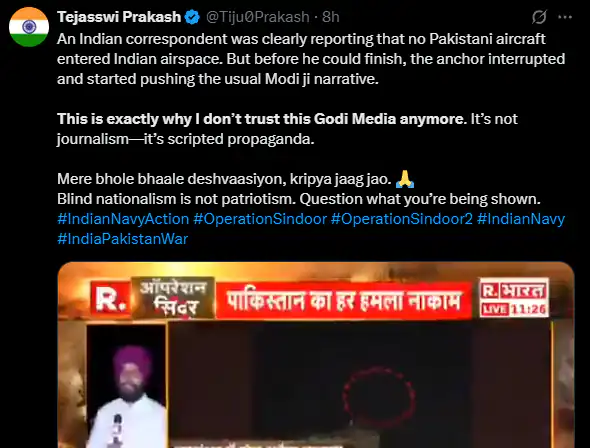The width and height of the screenshot is (590, 448).
Task: Open hashtag #IndianNavyAction
Action: [x=123, y=219]
